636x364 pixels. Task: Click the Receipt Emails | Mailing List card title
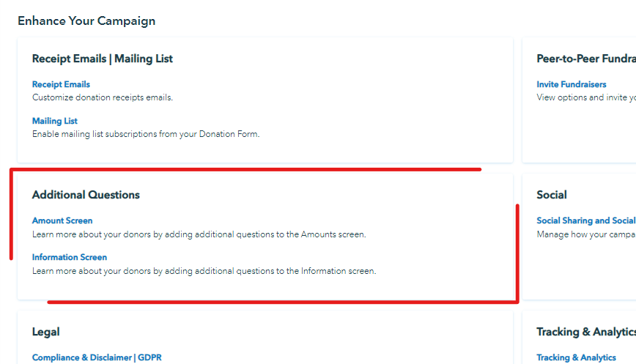pos(103,59)
